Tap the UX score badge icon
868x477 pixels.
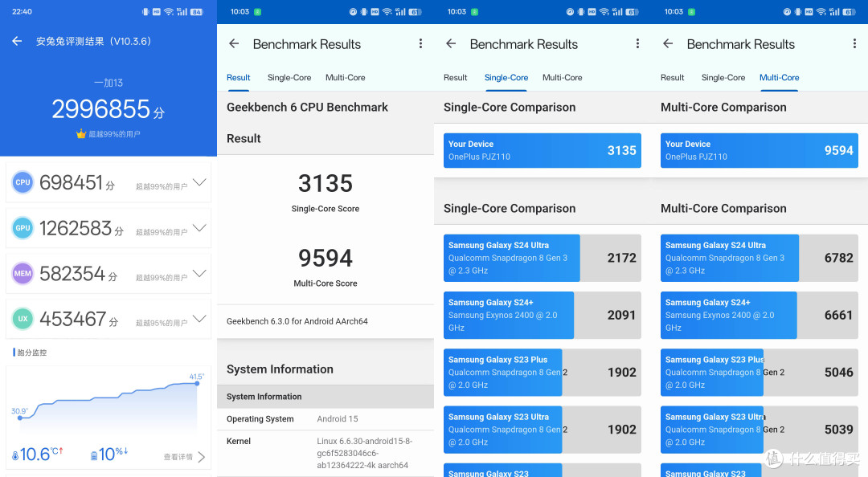[x=23, y=319]
